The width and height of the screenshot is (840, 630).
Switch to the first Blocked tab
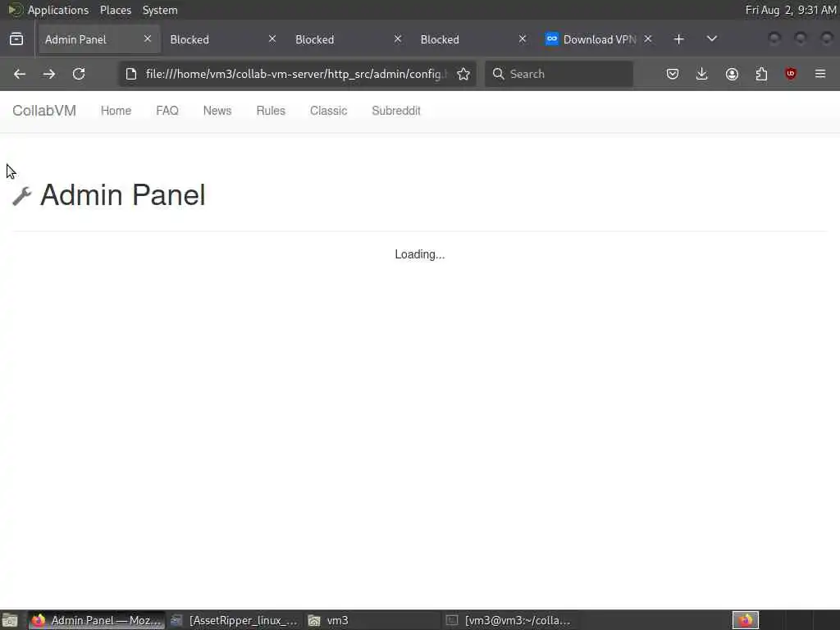223,39
